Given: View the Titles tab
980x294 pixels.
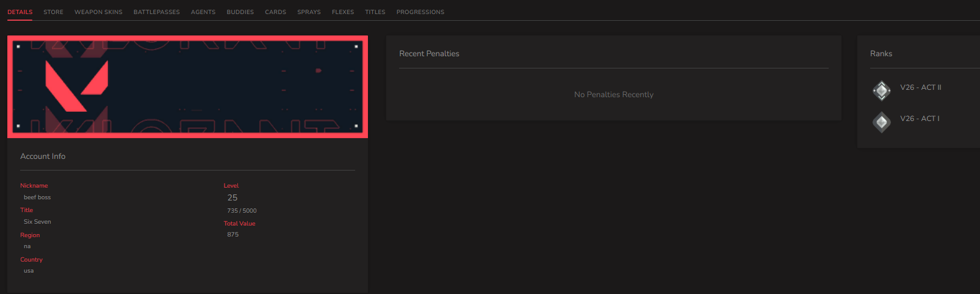Looking at the screenshot, I should coord(375,12).
